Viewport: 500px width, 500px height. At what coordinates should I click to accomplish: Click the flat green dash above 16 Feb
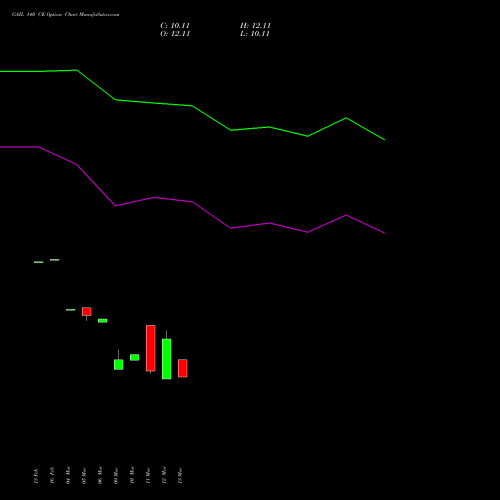(55, 260)
